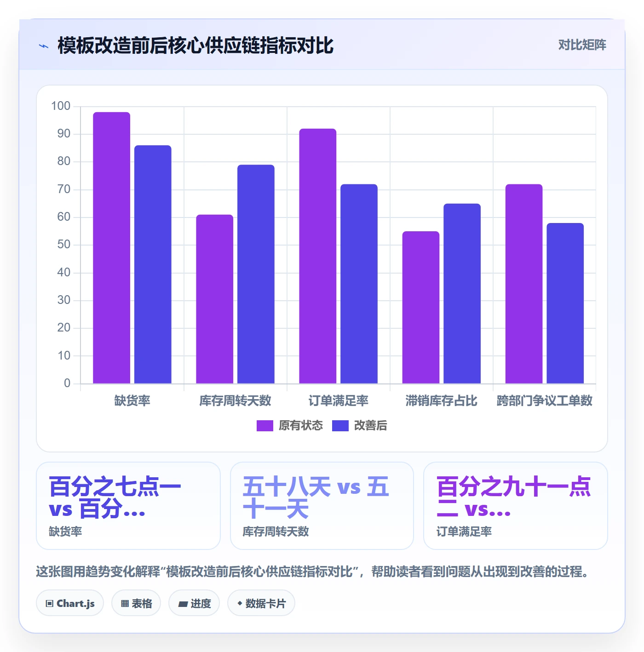644x652 pixels.
Task: Click the purple 订单满足率 bar
Action: pyautogui.click(x=318, y=256)
